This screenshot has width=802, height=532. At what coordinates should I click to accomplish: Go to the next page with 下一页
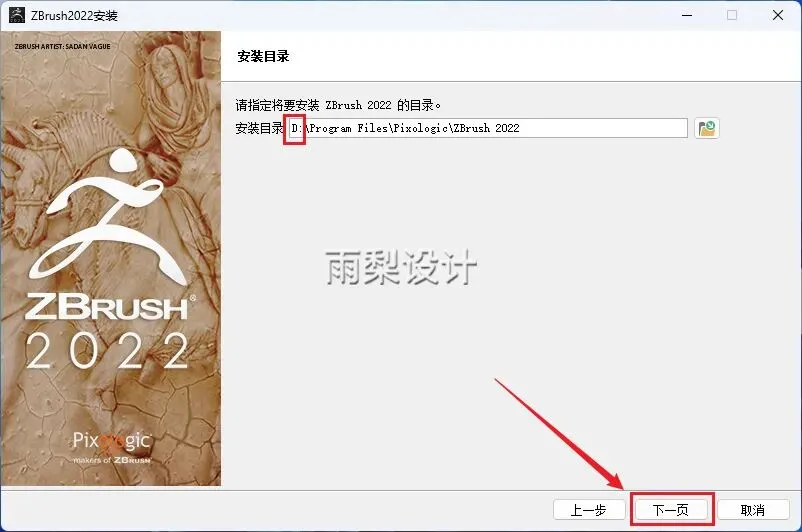click(x=671, y=509)
